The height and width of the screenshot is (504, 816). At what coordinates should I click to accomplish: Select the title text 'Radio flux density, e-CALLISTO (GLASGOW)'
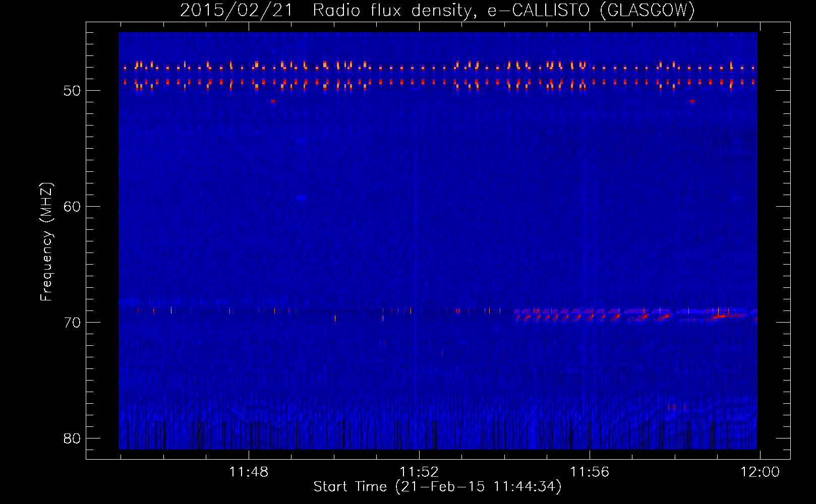504,10
